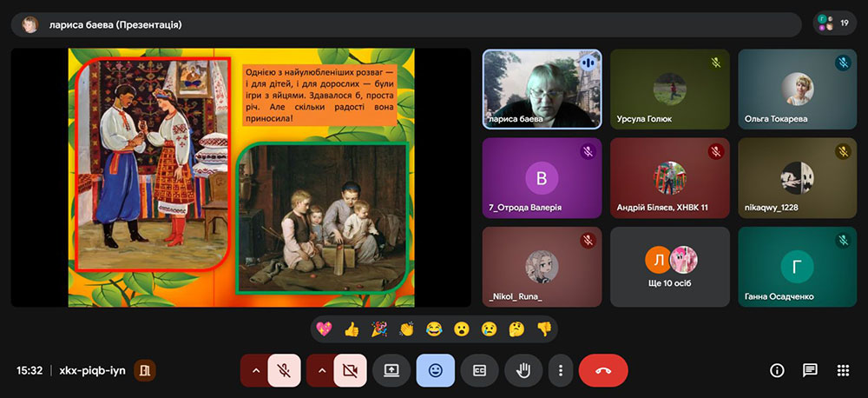Open the participants list showing 19
The image size is (868, 398).
834,23
